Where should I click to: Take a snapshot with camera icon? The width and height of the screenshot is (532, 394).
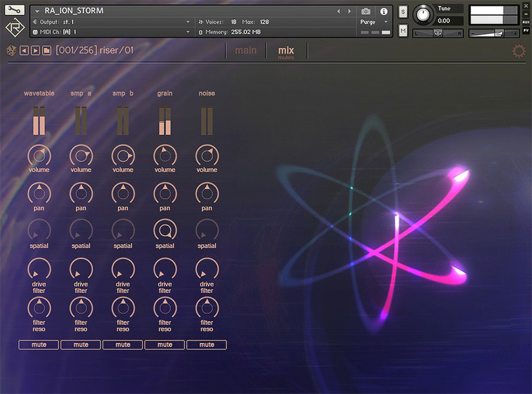click(366, 11)
